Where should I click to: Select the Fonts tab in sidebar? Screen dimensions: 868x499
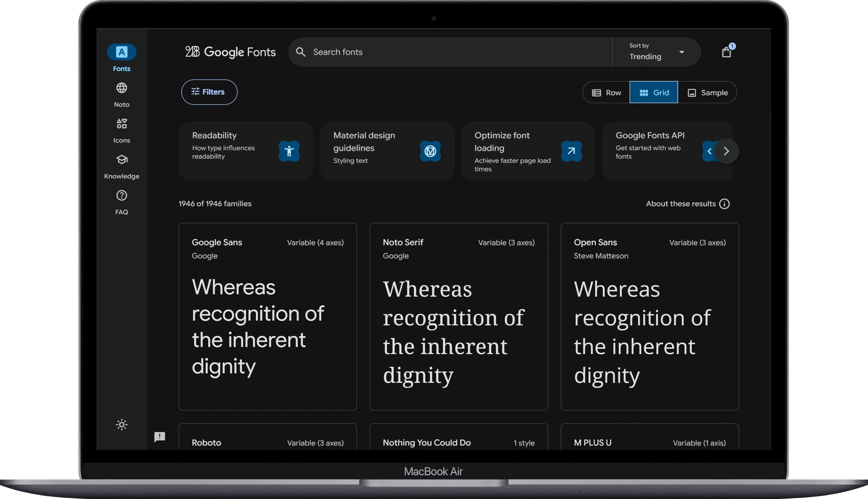click(x=122, y=58)
